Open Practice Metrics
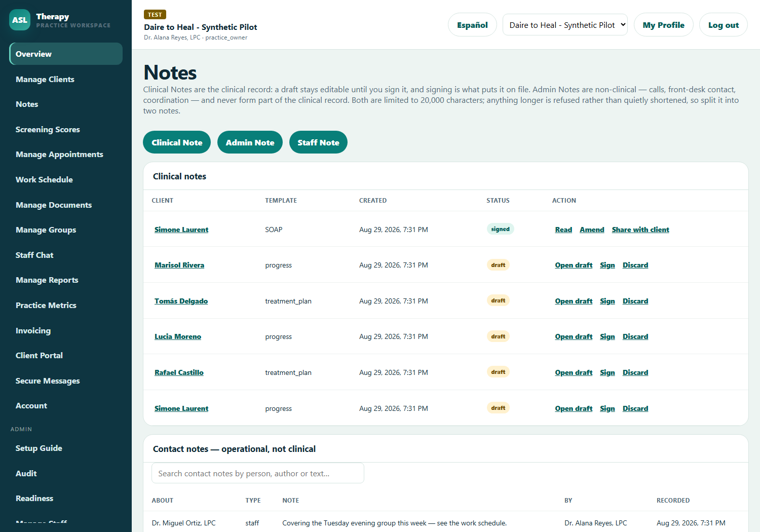Screen dimensions: 760x532 click(x=66, y=305)
